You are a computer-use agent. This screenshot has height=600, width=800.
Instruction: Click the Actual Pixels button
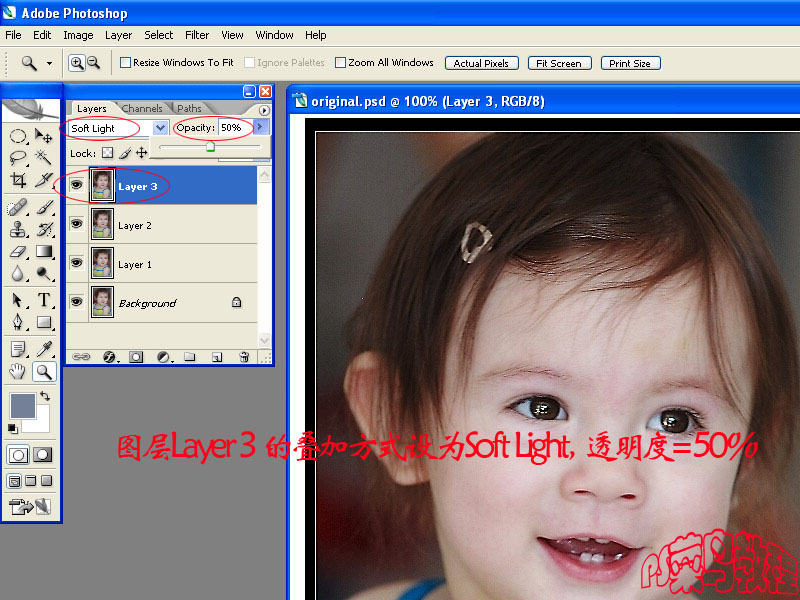click(x=482, y=63)
